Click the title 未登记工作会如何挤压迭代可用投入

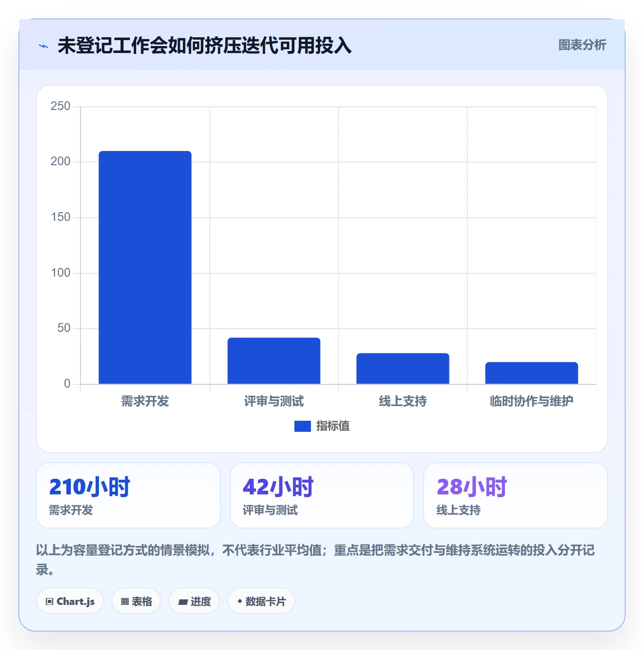204,46
